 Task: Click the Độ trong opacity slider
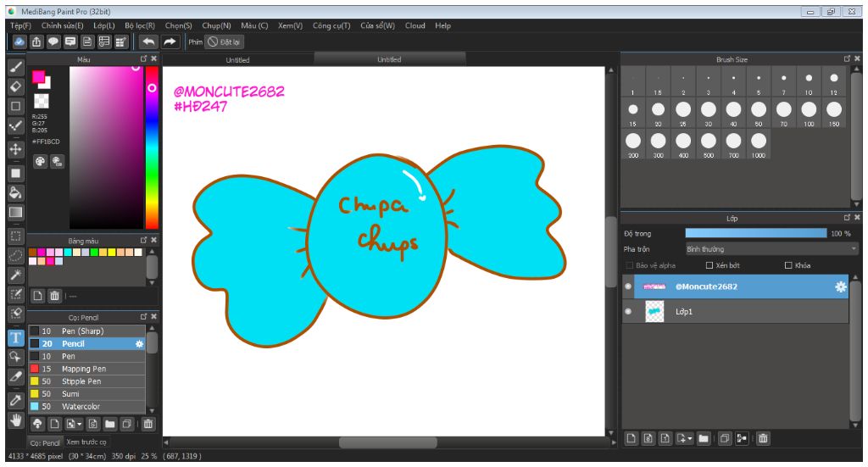755,234
